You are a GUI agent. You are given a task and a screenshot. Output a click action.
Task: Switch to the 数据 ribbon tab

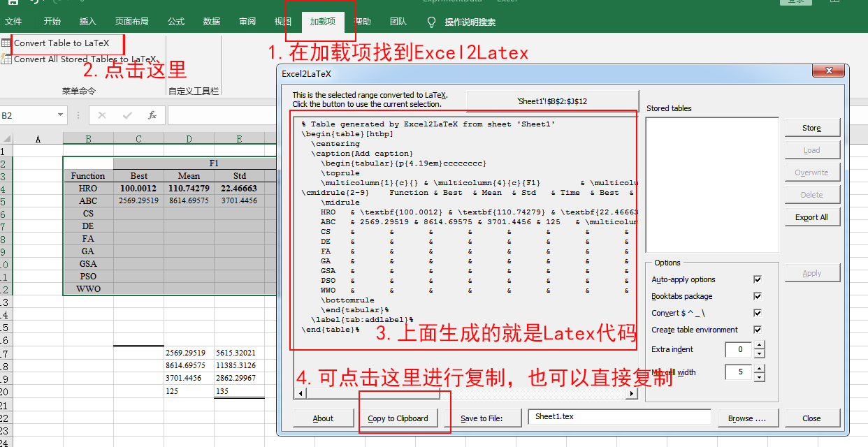[x=211, y=21]
